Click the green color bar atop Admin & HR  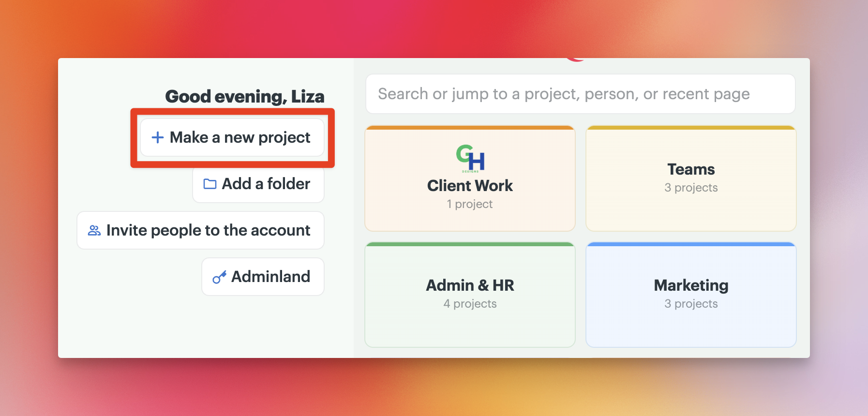[470, 244]
